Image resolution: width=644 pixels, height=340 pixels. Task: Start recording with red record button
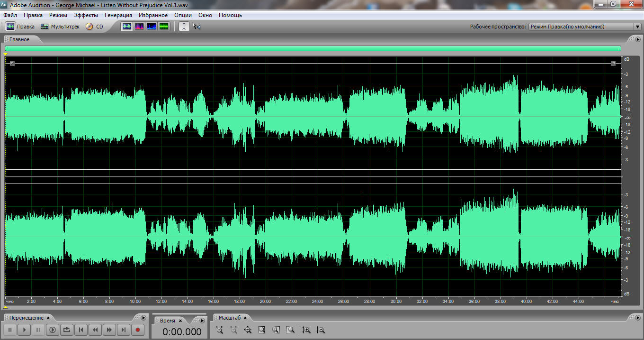pos(138,330)
